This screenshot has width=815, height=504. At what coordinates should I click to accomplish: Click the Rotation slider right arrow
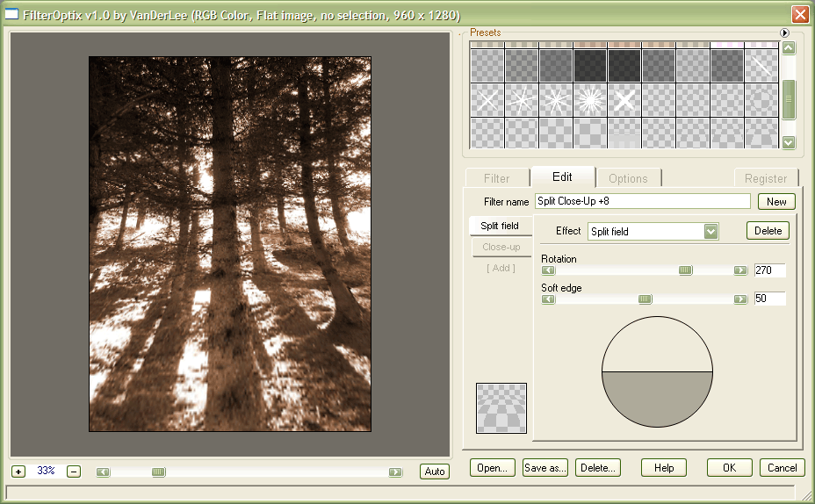(x=740, y=270)
